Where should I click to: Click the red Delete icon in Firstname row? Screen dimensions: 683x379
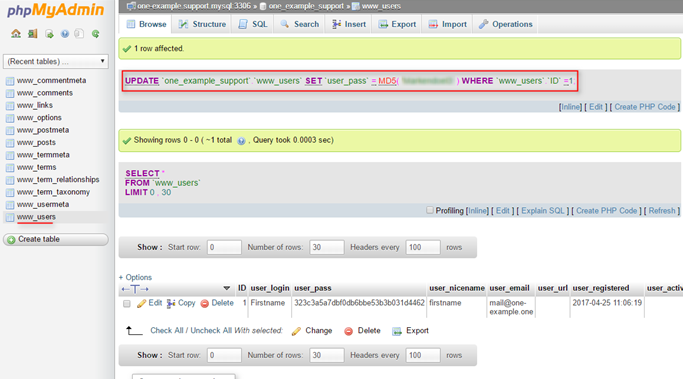pyautogui.click(x=204, y=304)
